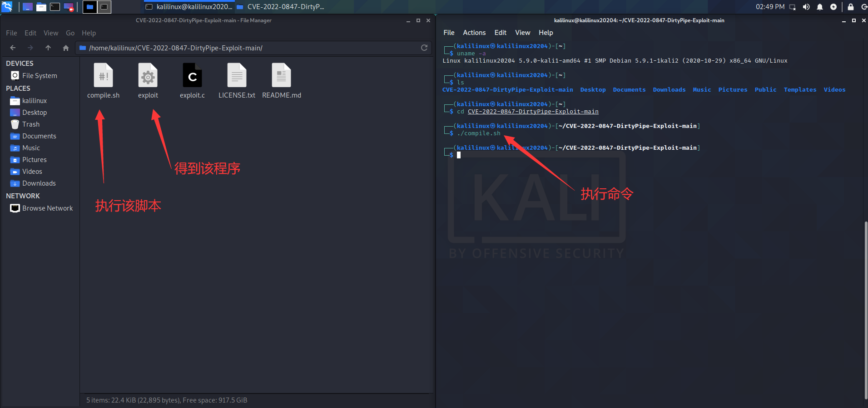Image resolution: width=868 pixels, height=408 pixels.
Task: Open the terminal File menu
Action: click(449, 33)
